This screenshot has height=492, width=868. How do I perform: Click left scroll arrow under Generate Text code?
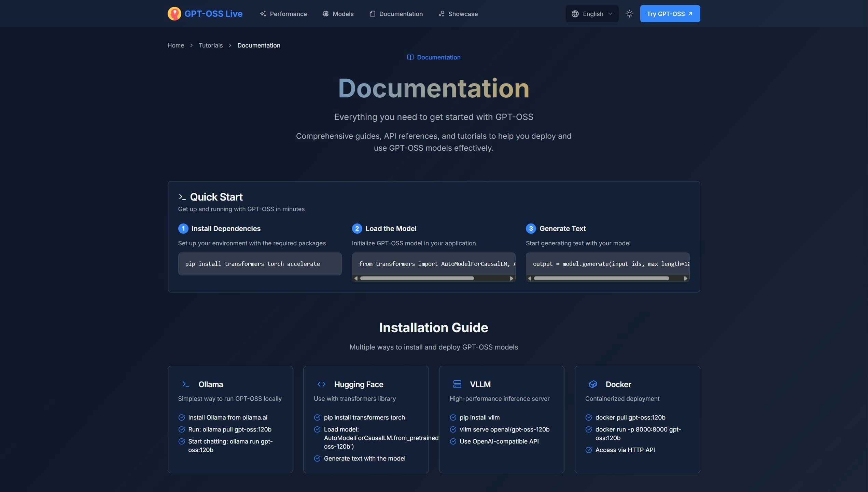point(530,278)
